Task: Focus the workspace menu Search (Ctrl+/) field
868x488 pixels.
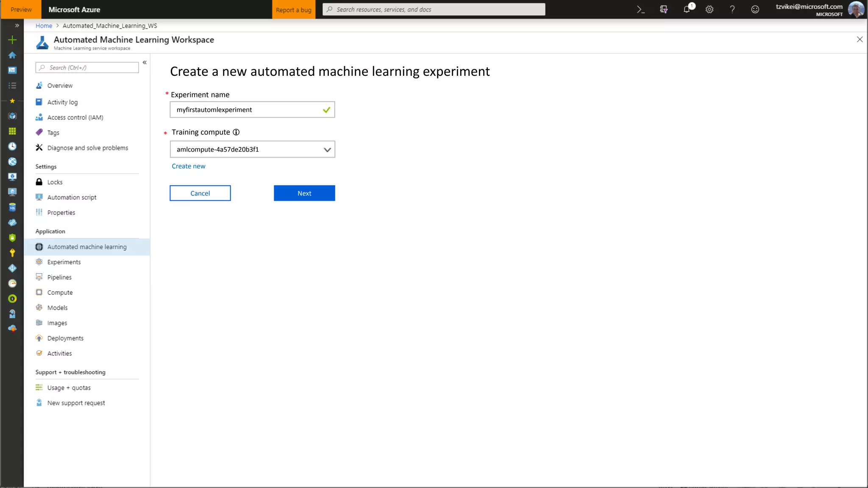Action: [x=87, y=67]
